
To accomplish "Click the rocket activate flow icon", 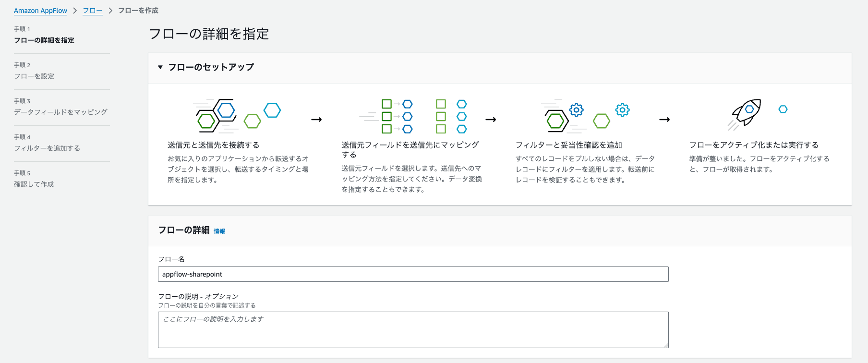I will (x=745, y=114).
